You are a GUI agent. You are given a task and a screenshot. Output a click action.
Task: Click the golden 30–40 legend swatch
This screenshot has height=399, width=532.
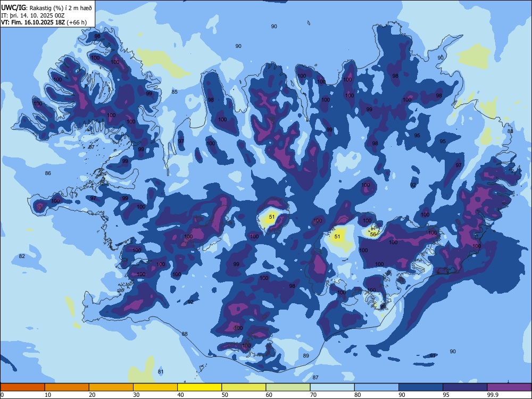click(155, 387)
